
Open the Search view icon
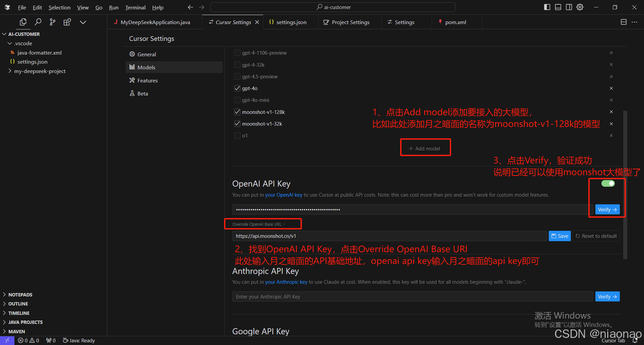[38, 22]
